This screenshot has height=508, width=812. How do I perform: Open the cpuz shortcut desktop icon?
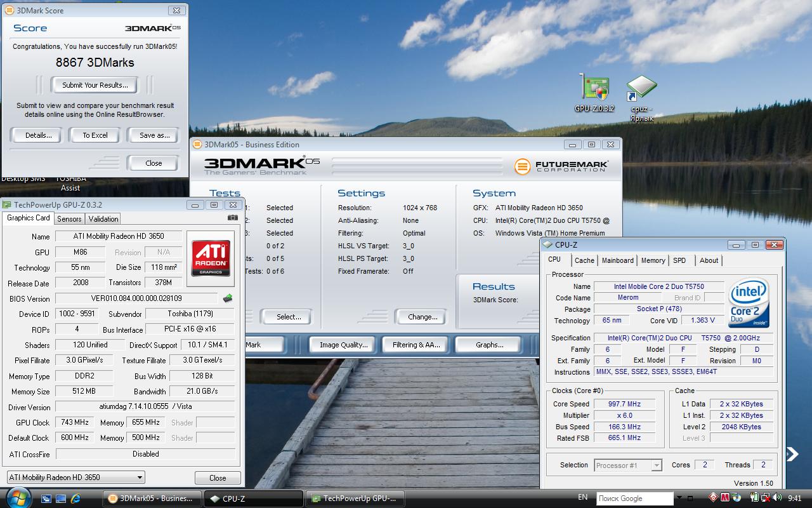click(642, 98)
